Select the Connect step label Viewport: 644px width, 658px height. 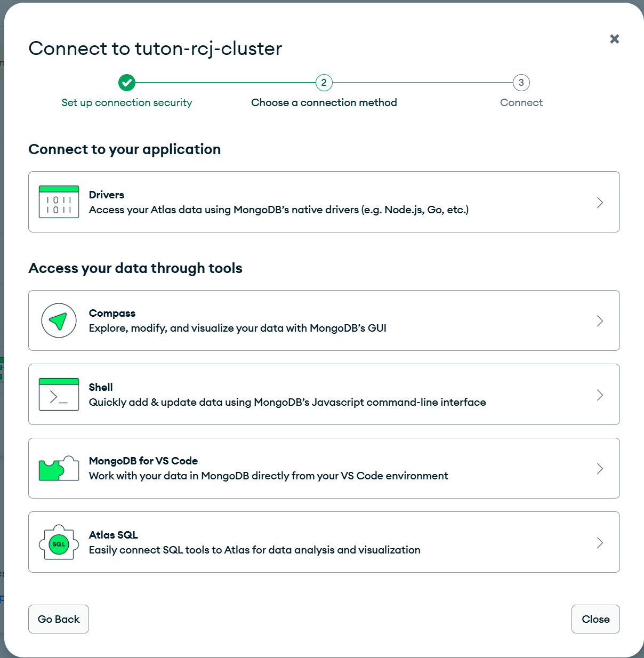(x=521, y=102)
